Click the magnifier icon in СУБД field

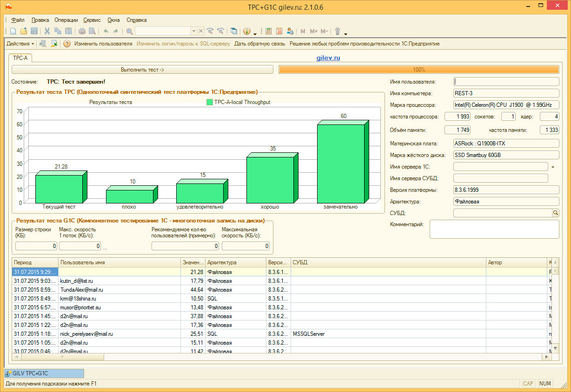[x=555, y=213]
